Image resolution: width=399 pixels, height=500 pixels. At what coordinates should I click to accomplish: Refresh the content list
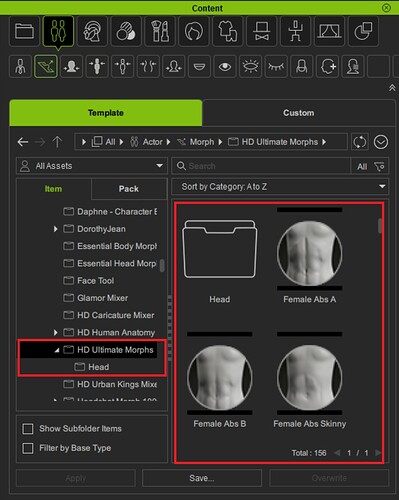point(359,142)
